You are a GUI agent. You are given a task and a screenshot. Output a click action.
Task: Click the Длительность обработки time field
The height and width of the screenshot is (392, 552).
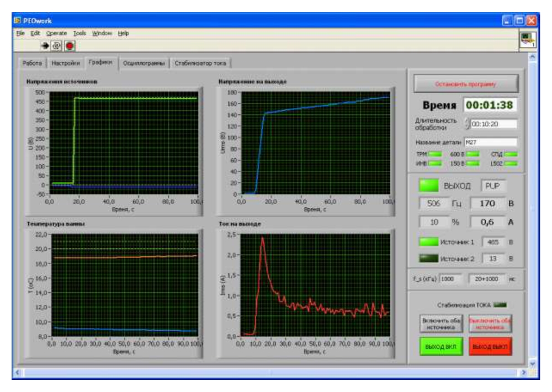pos(493,124)
